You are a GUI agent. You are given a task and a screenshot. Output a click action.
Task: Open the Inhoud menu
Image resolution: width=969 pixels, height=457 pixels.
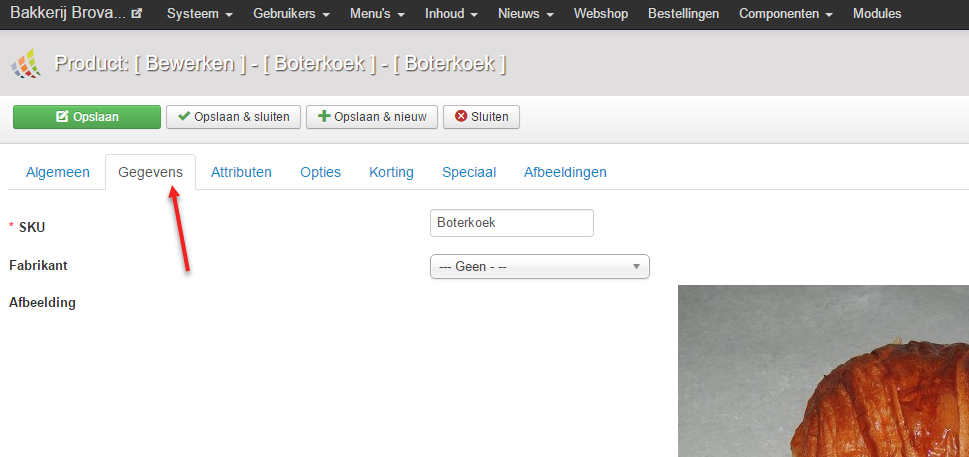click(x=451, y=14)
